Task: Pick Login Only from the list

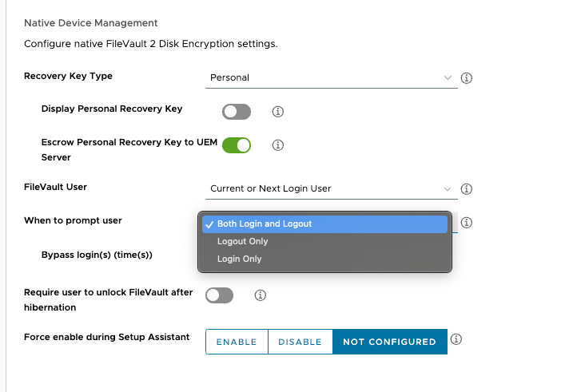Action: click(324, 259)
